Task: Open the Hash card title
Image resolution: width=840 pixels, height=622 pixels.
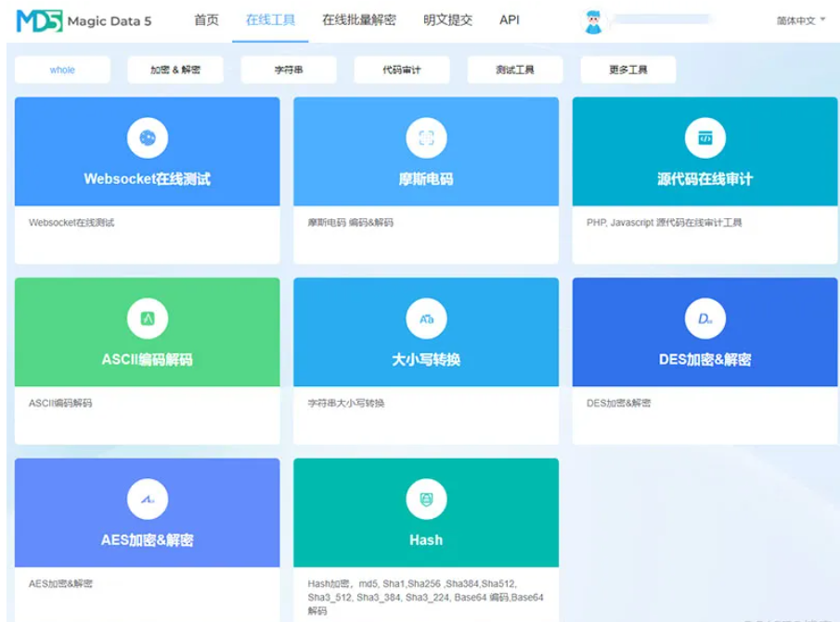Action: point(426,539)
